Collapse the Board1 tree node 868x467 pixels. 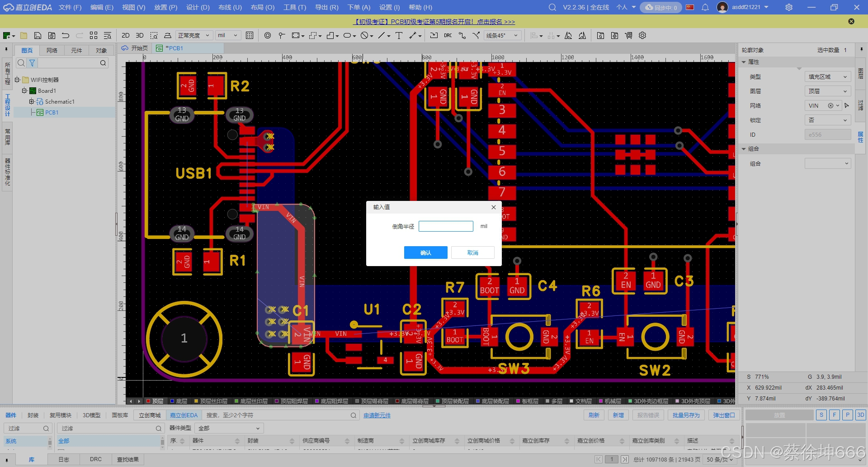[x=24, y=91]
